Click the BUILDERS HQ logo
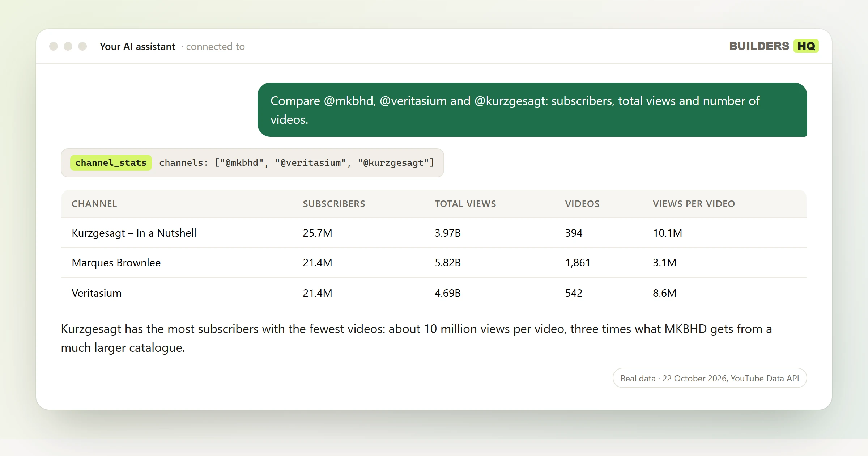 click(774, 46)
